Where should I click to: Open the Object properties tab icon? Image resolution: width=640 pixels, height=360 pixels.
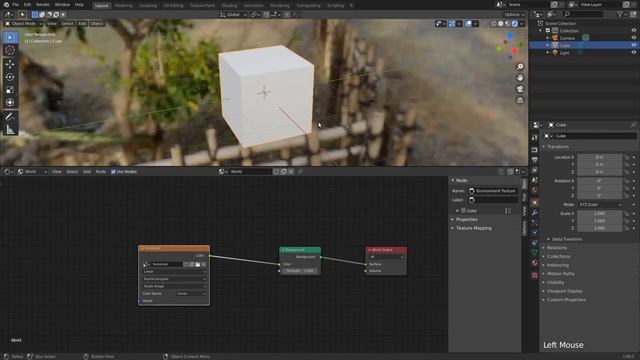click(535, 203)
